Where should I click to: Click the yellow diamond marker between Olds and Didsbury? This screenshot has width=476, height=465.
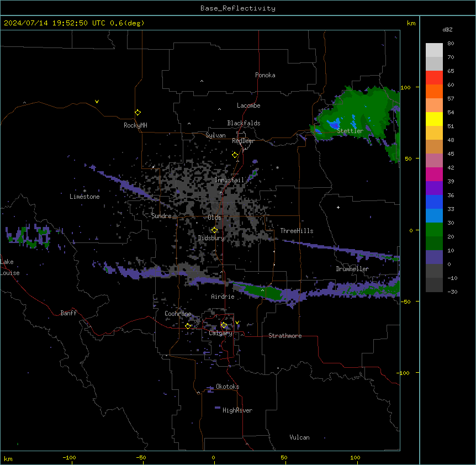click(x=214, y=230)
